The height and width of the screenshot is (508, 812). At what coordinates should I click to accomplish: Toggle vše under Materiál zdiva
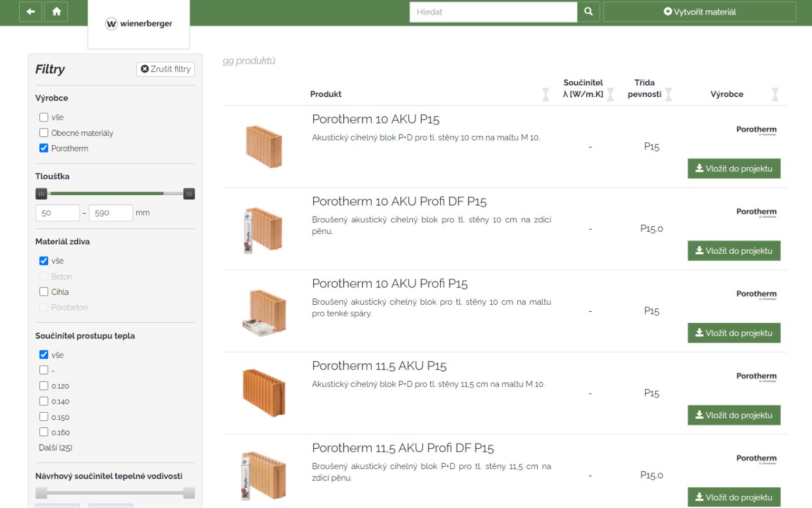(43, 261)
